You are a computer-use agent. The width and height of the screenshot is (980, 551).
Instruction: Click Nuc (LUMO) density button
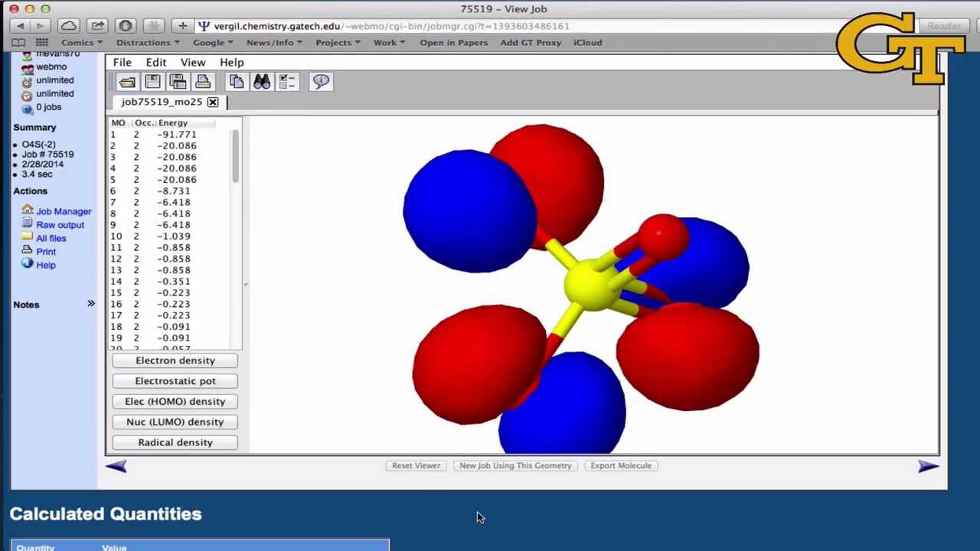[x=175, y=422]
